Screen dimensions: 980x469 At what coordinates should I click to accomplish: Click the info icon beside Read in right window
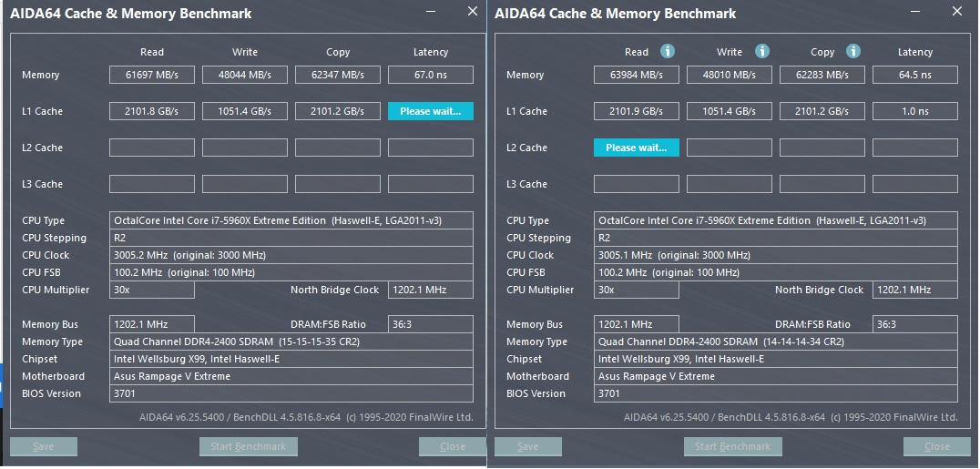tap(668, 51)
